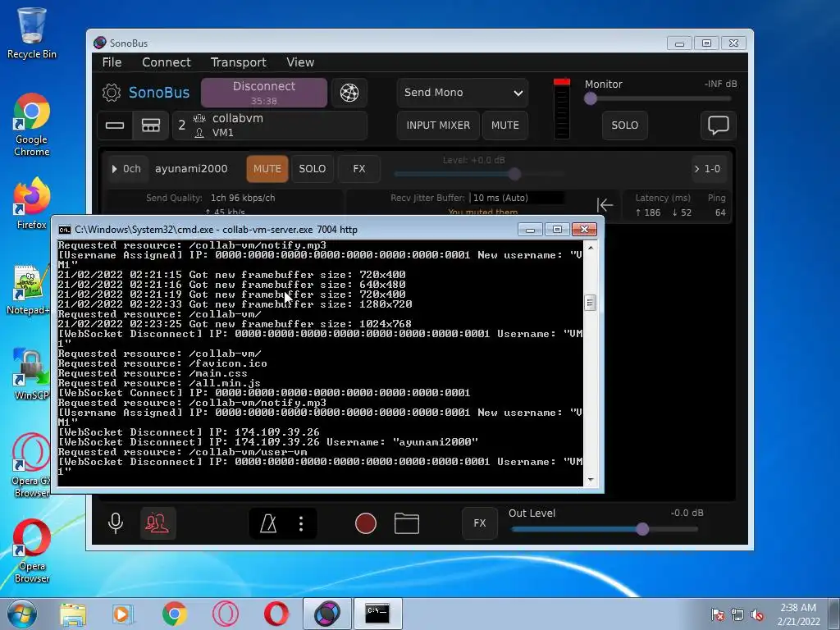Image resolution: width=840 pixels, height=630 pixels.
Task: Click cmd scrollbar down arrow
Action: [590, 480]
